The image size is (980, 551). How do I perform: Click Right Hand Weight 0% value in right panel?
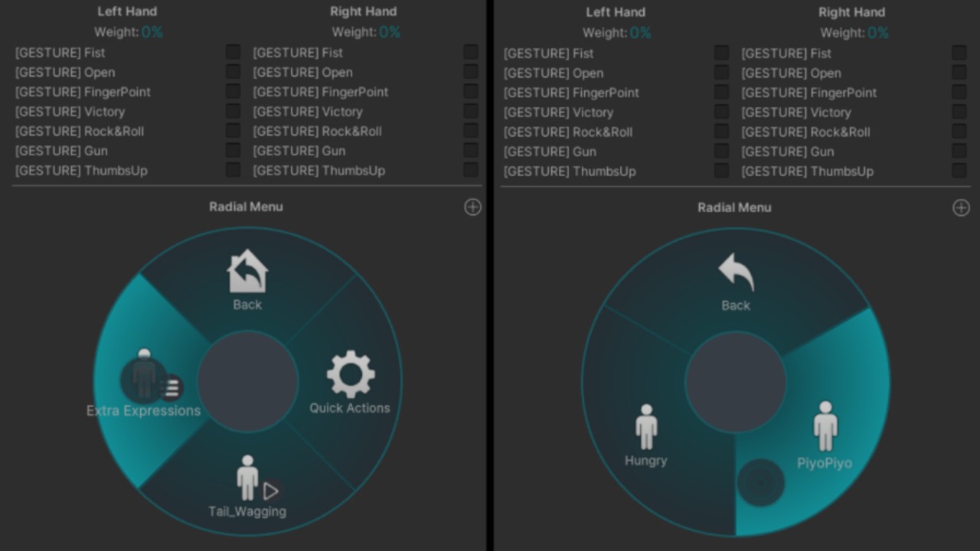point(878,33)
